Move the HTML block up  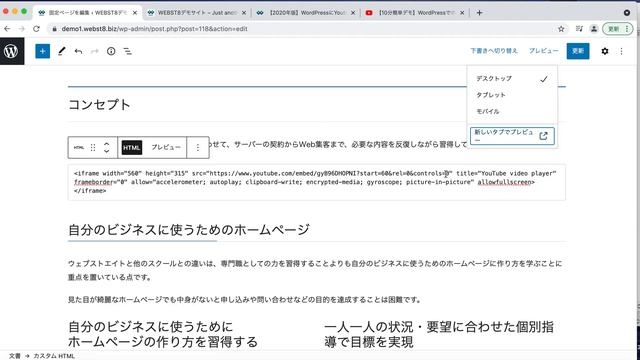[x=107, y=144]
